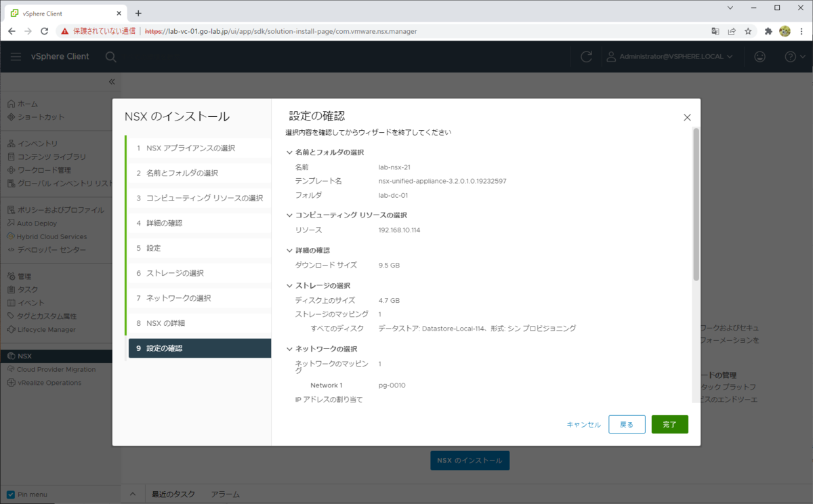Open ショートカット in the sidebar
The height and width of the screenshot is (504, 813).
tap(36, 117)
